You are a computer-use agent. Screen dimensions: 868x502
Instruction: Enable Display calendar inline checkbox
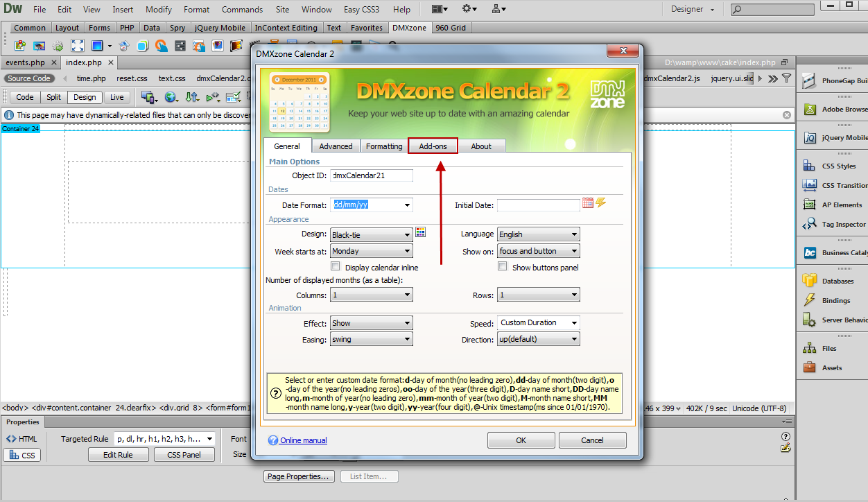[336, 266]
